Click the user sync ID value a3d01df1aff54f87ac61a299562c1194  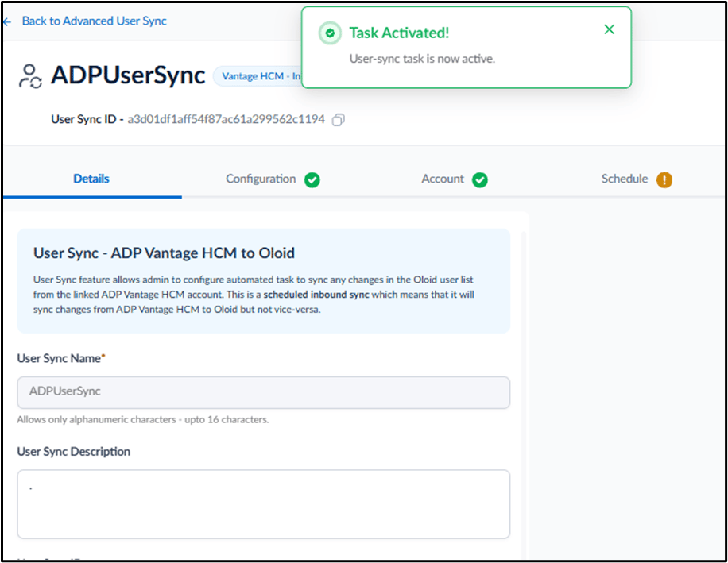pos(226,120)
